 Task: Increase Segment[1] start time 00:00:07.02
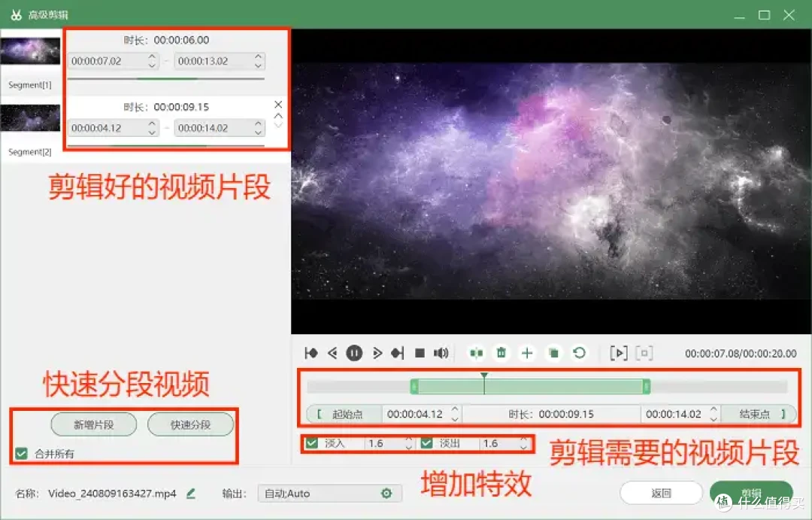pos(152,57)
